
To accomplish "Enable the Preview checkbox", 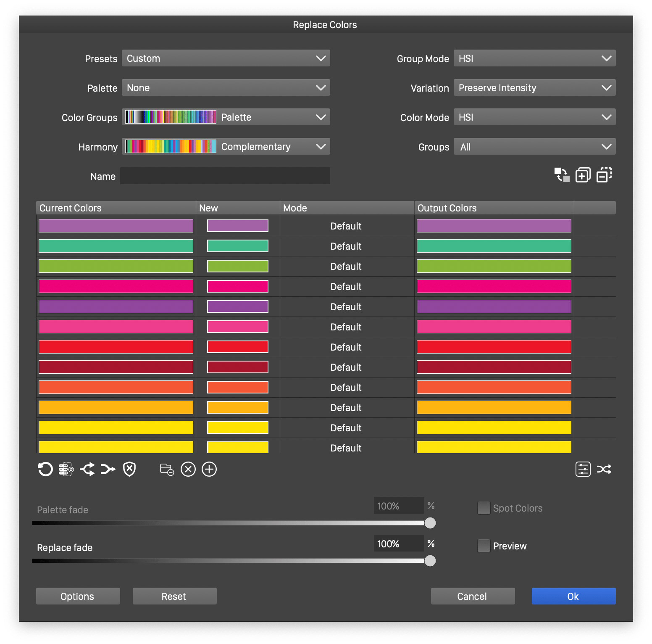I will point(484,545).
